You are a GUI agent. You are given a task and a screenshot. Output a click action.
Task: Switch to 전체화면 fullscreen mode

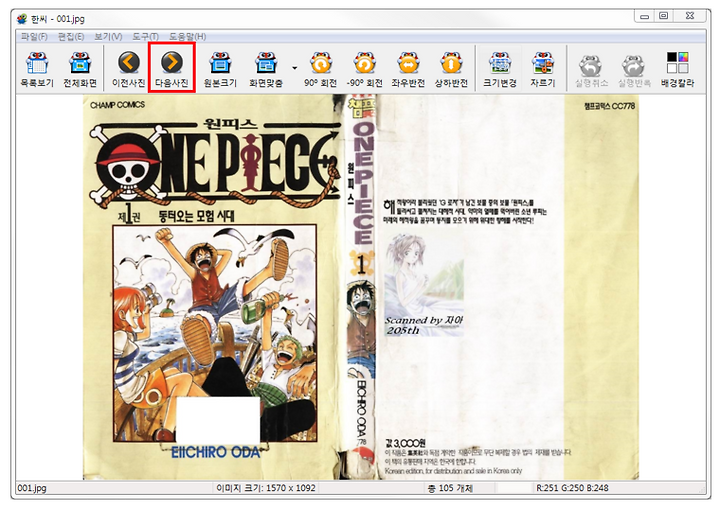pos(80,69)
